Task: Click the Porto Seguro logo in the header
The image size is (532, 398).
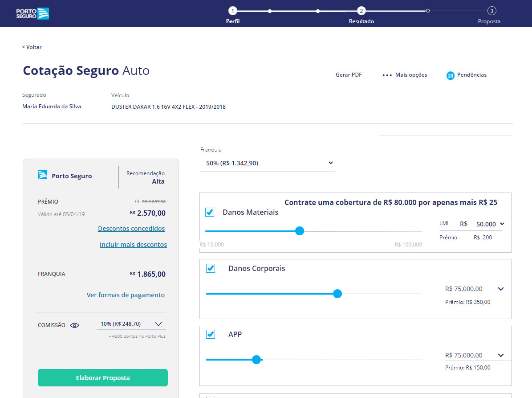Action: [32, 13]
